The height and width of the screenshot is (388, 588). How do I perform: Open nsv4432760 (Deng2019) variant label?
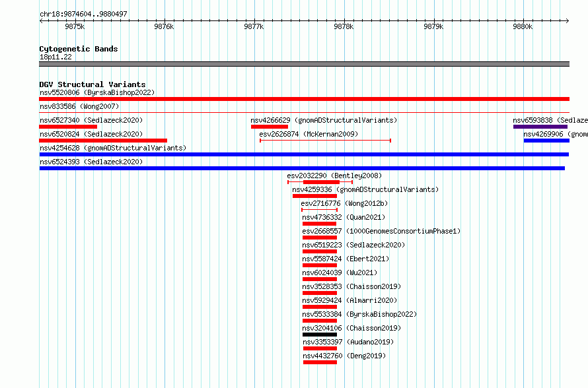click(x=344, y=356)
